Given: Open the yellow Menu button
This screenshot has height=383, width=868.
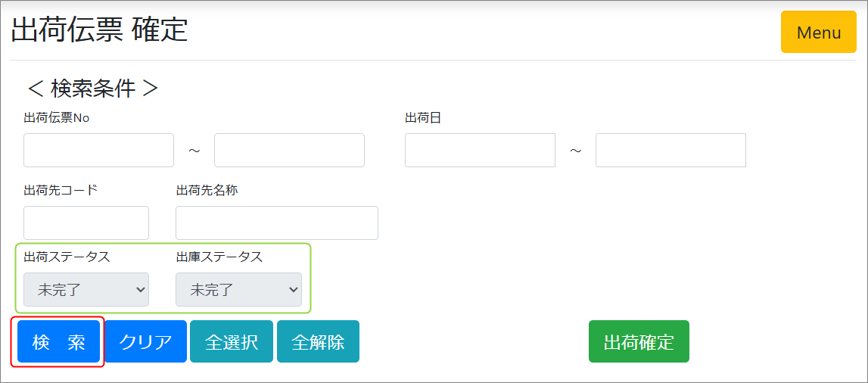Looking at the screenshot, I should 819,33.
